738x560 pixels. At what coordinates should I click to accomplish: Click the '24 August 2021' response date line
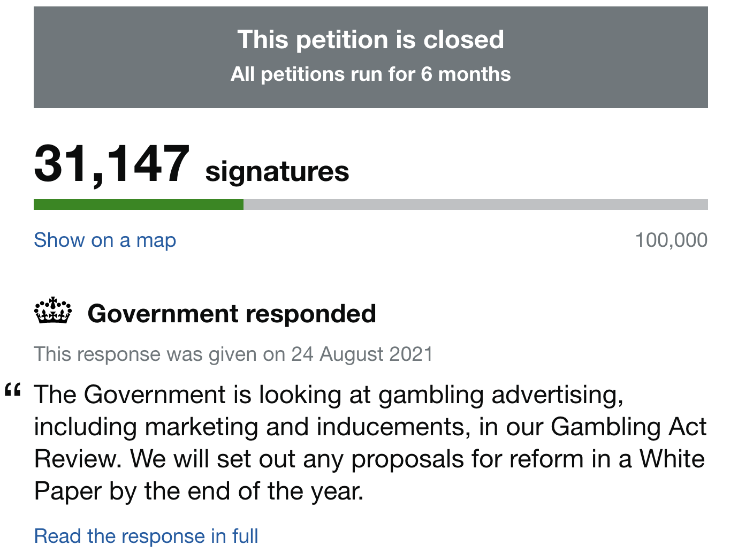(362, 354)
